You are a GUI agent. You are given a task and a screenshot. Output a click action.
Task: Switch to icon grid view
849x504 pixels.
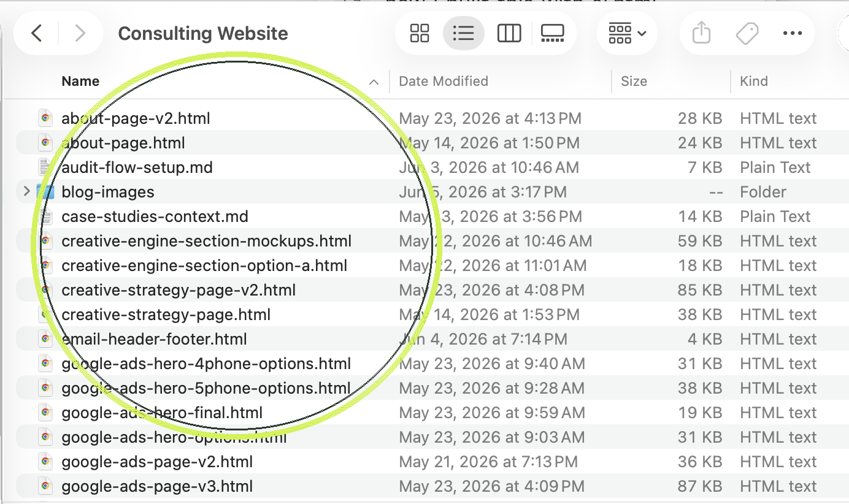pos(420,33)
